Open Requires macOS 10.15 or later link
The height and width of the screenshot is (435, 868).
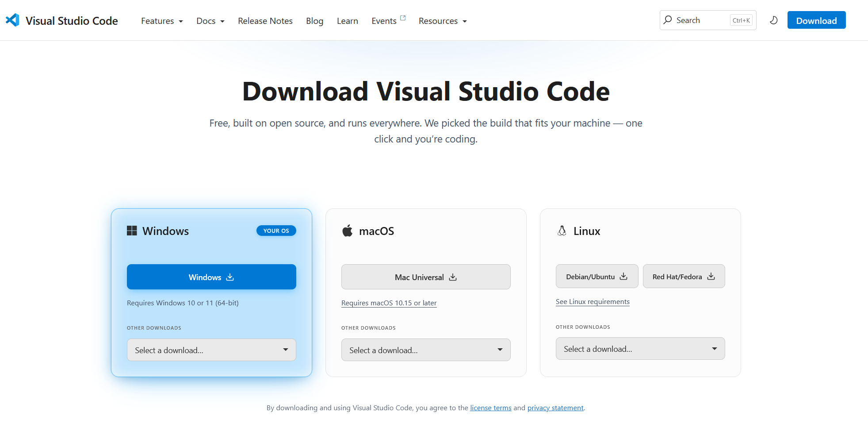(x=389, y=303)
